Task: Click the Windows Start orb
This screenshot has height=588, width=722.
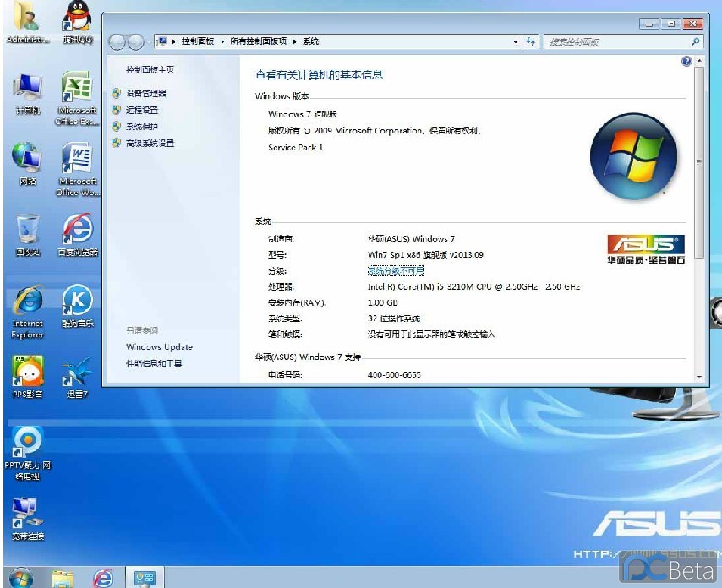Action: (x=21, y=577)
